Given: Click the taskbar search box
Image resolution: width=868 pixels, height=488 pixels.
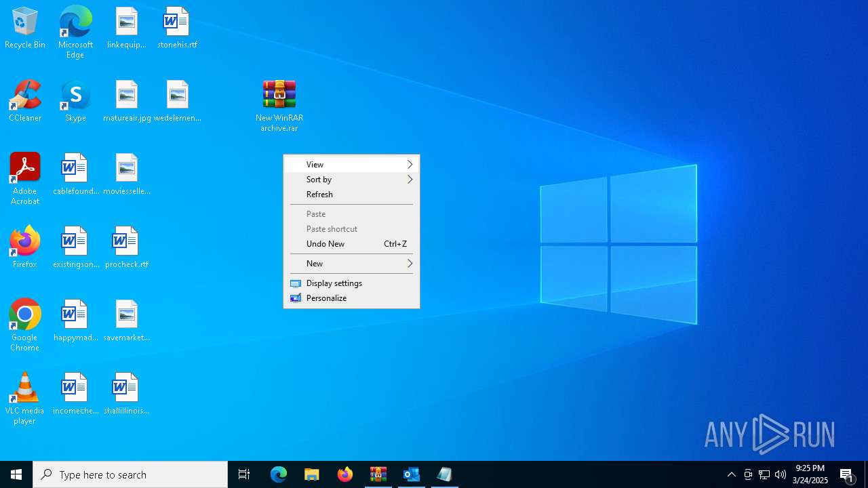Looking at the screenshot, I should tap(130, 474).
